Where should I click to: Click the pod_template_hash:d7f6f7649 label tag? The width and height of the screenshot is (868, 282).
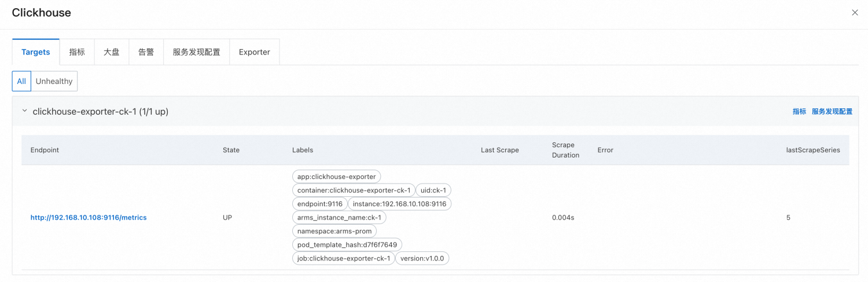tap(347, 245)
